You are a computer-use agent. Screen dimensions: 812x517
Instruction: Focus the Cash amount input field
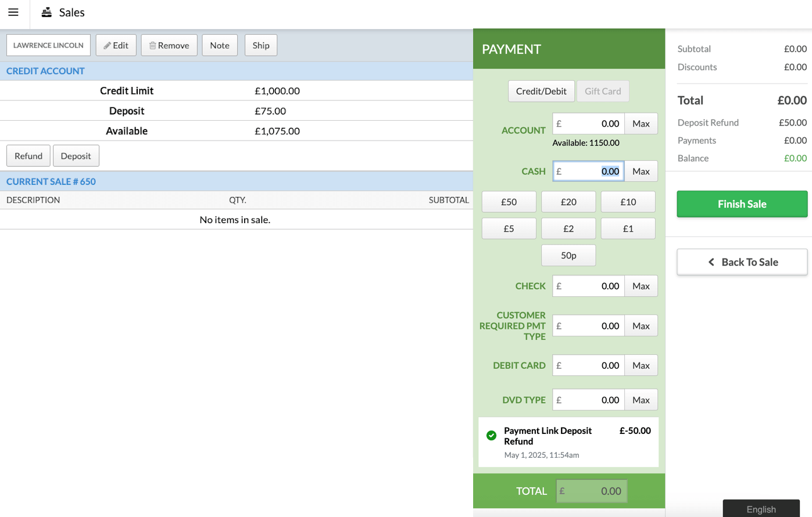tap(588, 171)
